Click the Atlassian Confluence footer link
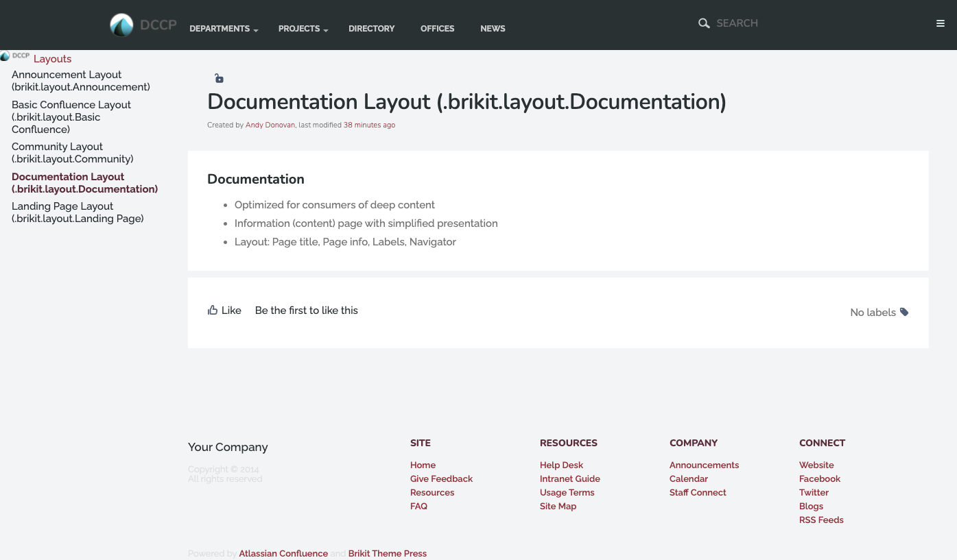 tap(283, 554)
